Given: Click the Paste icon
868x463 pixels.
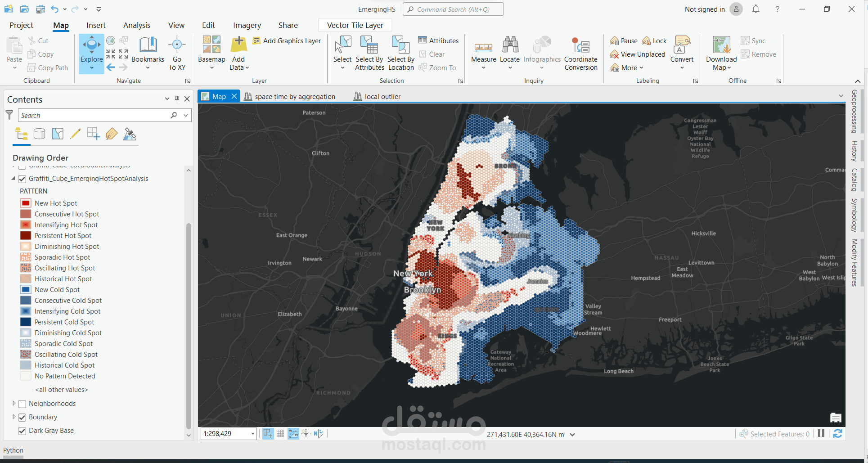Looking at the screenshot, I should click(14, 45).
